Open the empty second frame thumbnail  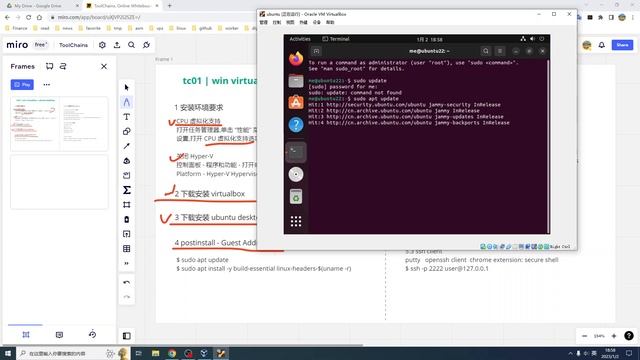(x=59, y=182)
